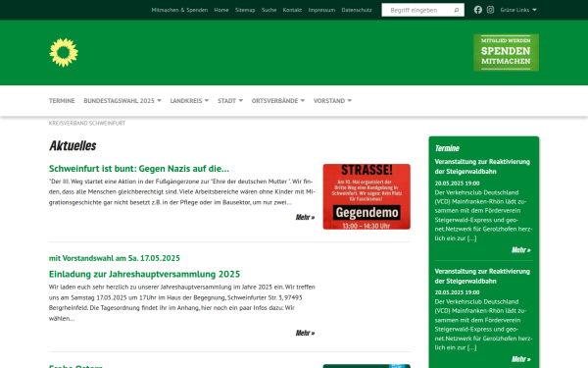Click the Kreisverband Schweinfurt breadcrumb
This screenshot has width=588, height=368.
point(87,124)
